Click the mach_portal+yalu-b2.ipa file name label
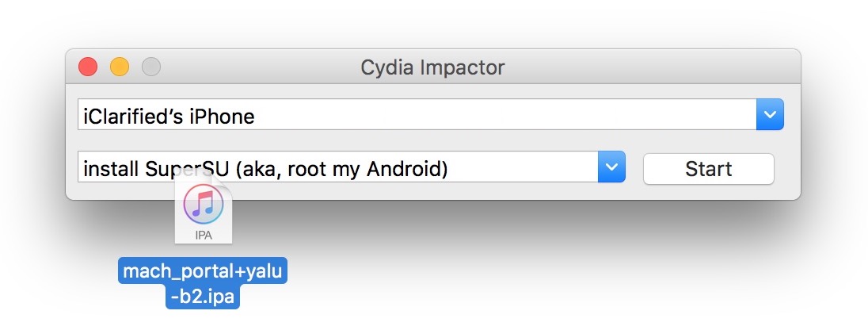Image resolution: width=868 pixels, height=326 pixels. pos(204,284)
